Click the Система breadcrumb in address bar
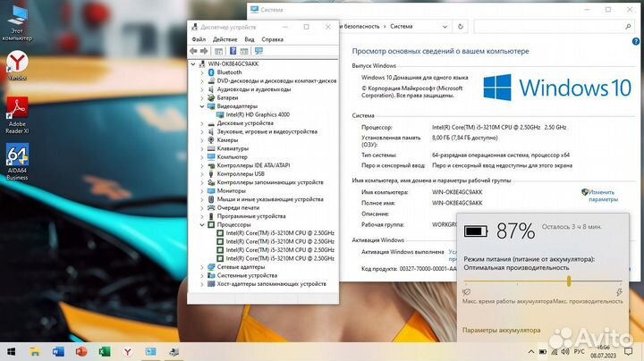This screenshot has height=361, width=644. 402,26
